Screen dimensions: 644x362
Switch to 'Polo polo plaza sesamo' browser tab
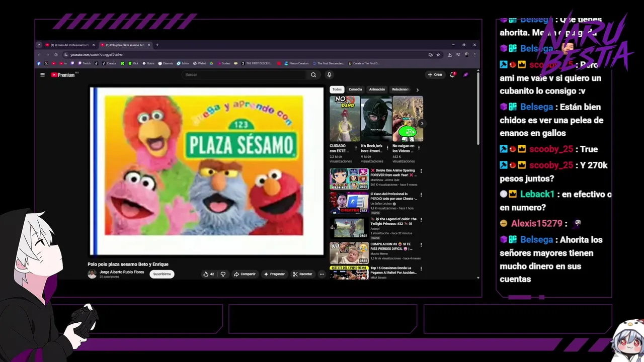pyautogui.click(x=125, y=45)
